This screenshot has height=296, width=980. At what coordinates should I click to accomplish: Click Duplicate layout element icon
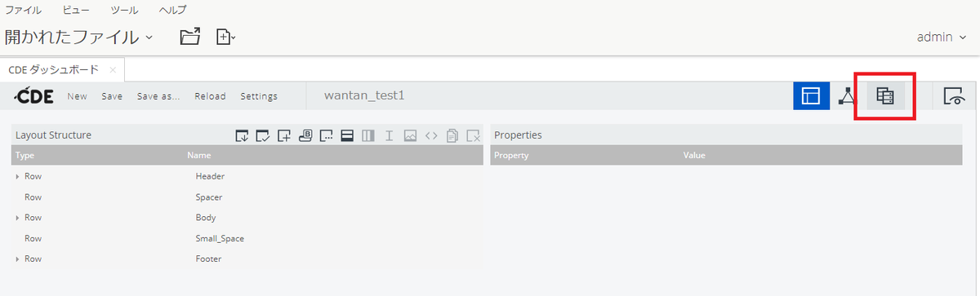pyautogui.click(x=452, y=135)
